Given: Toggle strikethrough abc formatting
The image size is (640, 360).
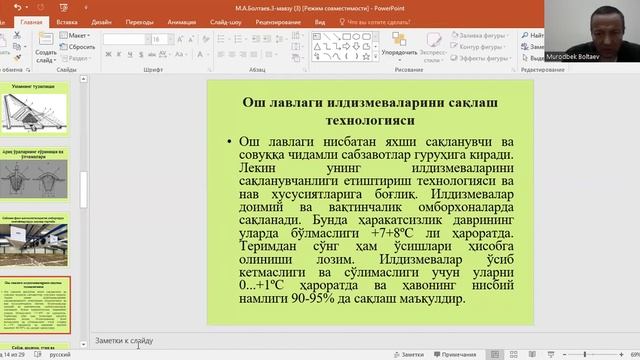Looking at the screenshot, I should [x=151, y=54].
